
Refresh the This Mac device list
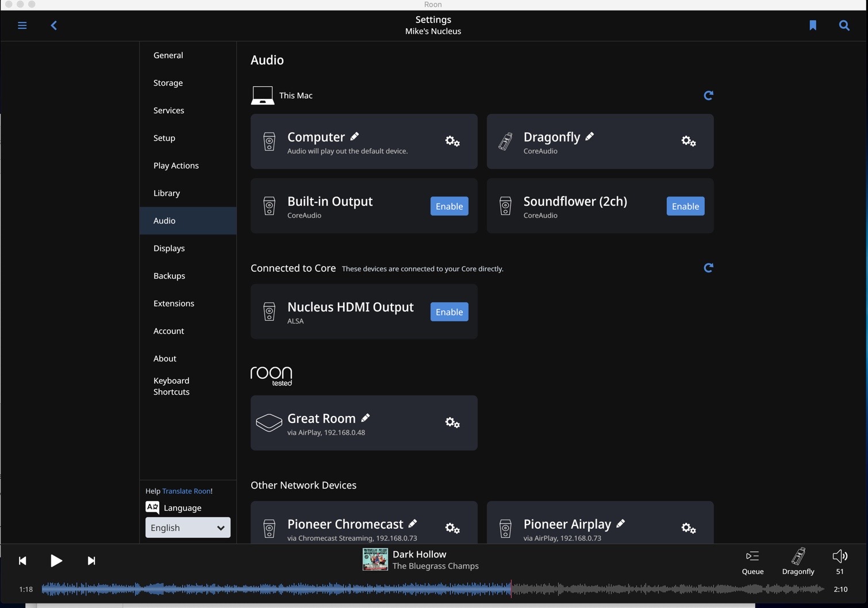click(708, 95)
